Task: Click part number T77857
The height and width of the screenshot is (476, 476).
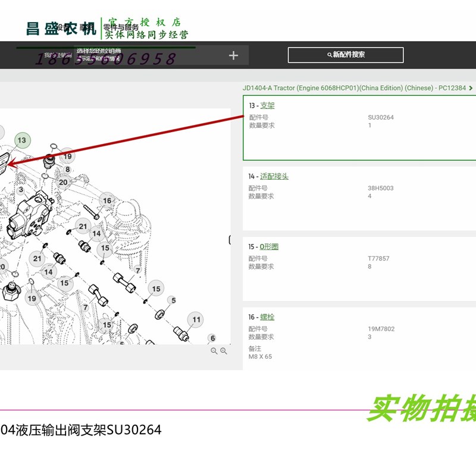Action: click(x=378, y=259)
